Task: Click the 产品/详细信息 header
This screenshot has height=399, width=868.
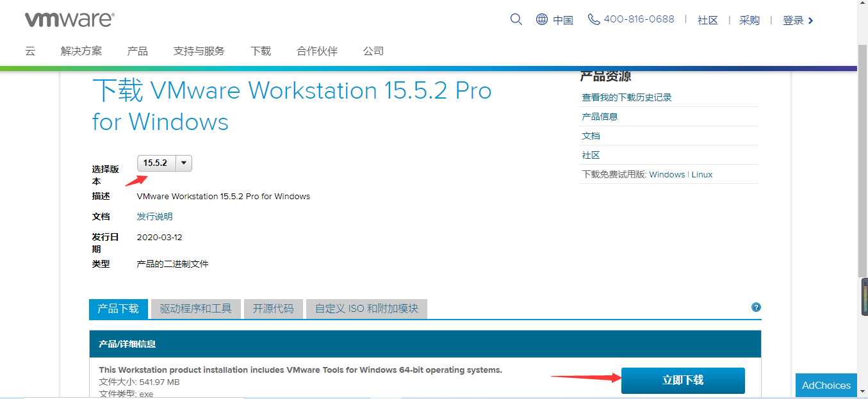Action: (x=127, y=345)
